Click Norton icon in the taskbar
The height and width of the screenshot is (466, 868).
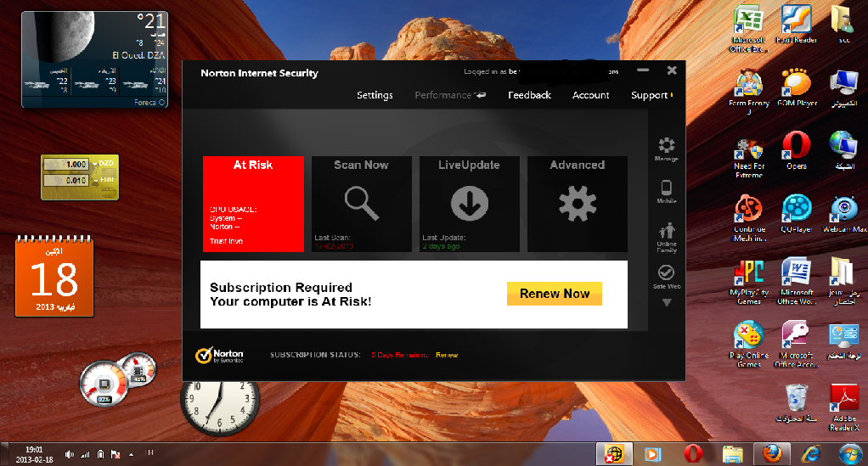point(614,454)
